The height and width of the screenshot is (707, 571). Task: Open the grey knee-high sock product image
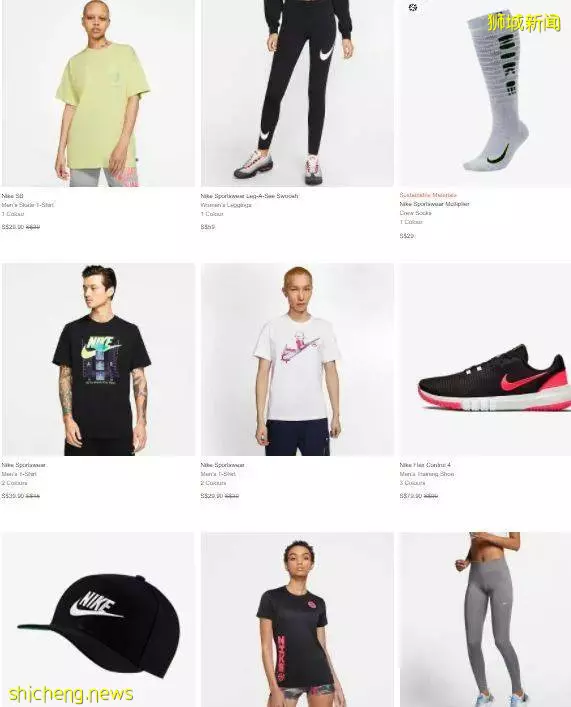point(485,93)
